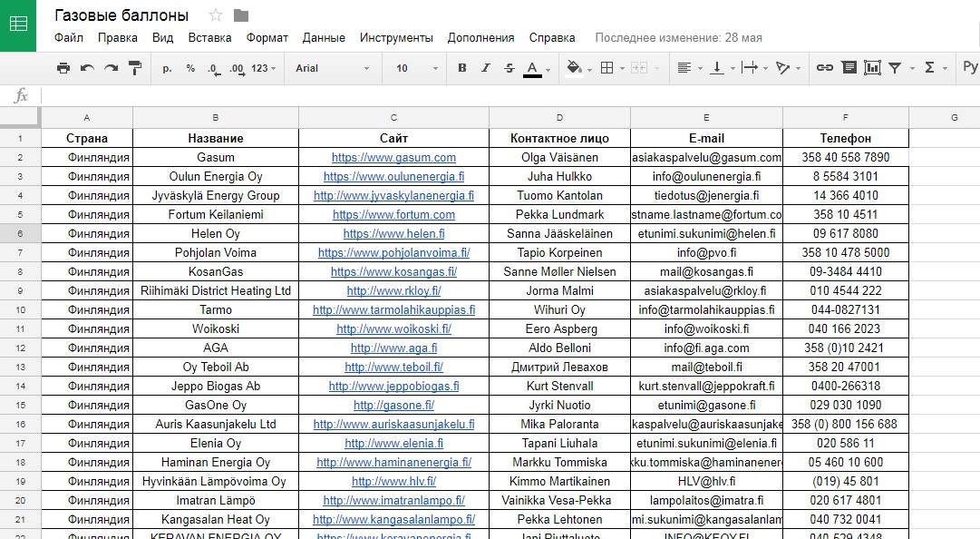The image size is (980, 539).
Task: Click the Redo arrow
Action: [x=112, y=68]
